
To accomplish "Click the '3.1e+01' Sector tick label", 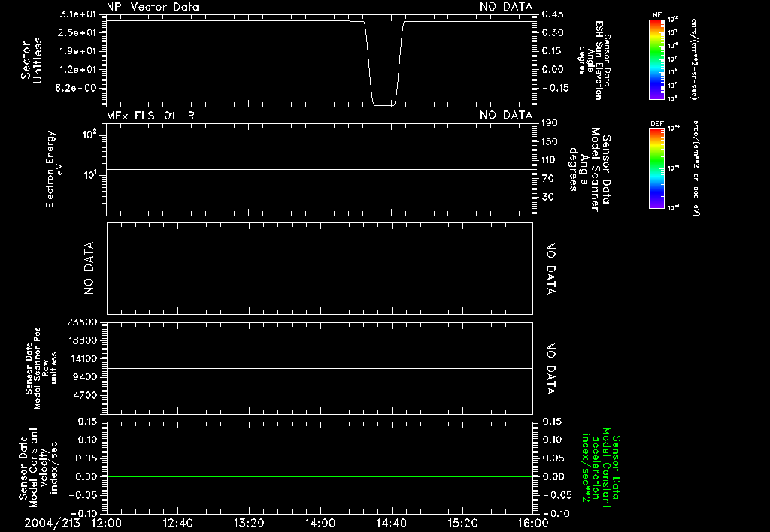I will (x=78, y=14).
